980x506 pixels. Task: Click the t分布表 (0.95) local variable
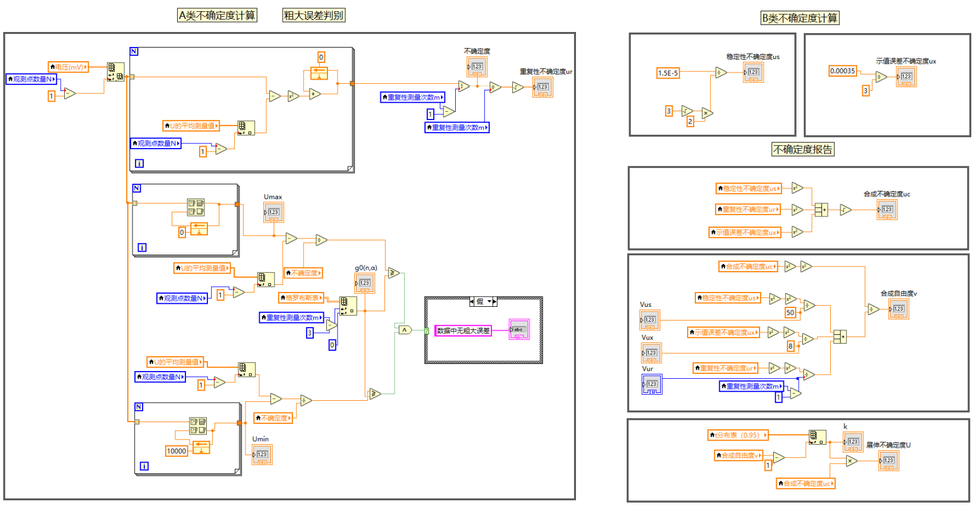[x=738, y=435]
